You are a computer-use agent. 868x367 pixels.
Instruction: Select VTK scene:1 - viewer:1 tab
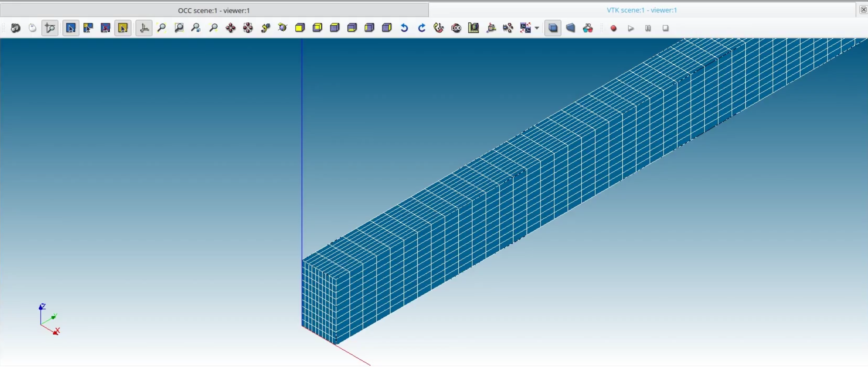642,10
